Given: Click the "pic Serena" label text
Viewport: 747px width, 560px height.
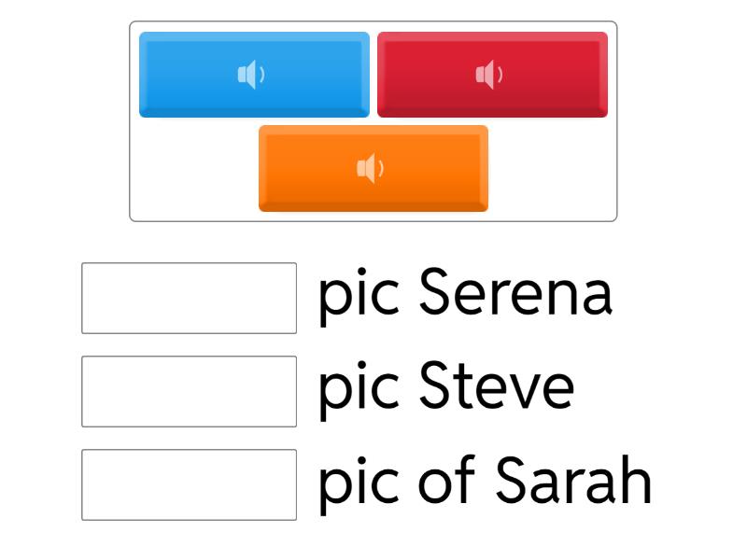Looking at the screenshot, I should [x=465, y=294].
